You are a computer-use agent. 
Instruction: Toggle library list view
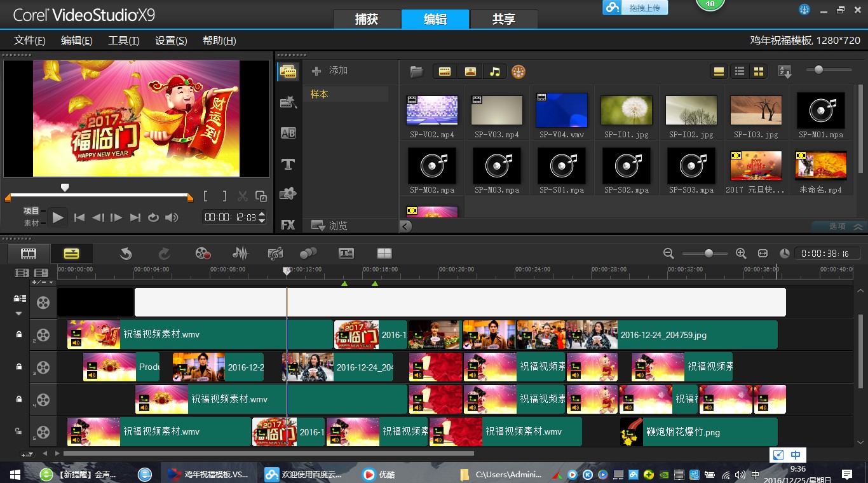pyautogui.click(x=740, y=71)
